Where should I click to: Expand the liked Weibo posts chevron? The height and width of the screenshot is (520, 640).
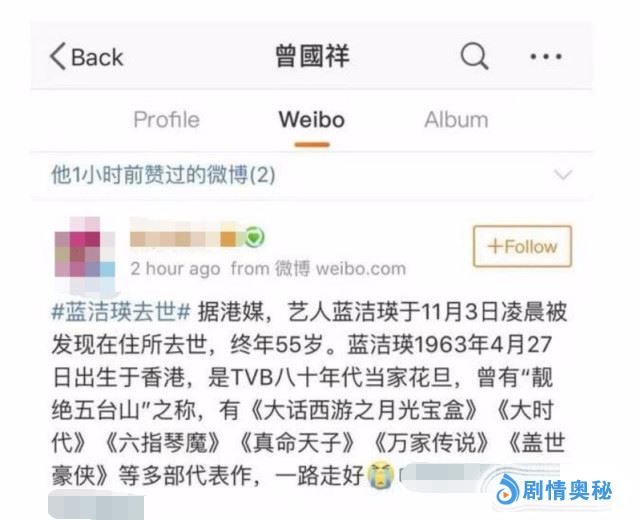(x=563, y=175)
